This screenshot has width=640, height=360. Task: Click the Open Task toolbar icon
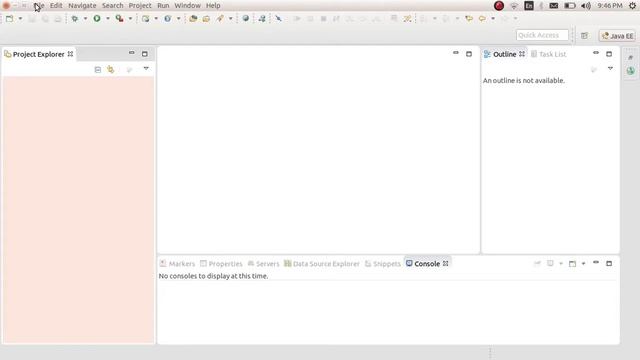pos(206,18)
